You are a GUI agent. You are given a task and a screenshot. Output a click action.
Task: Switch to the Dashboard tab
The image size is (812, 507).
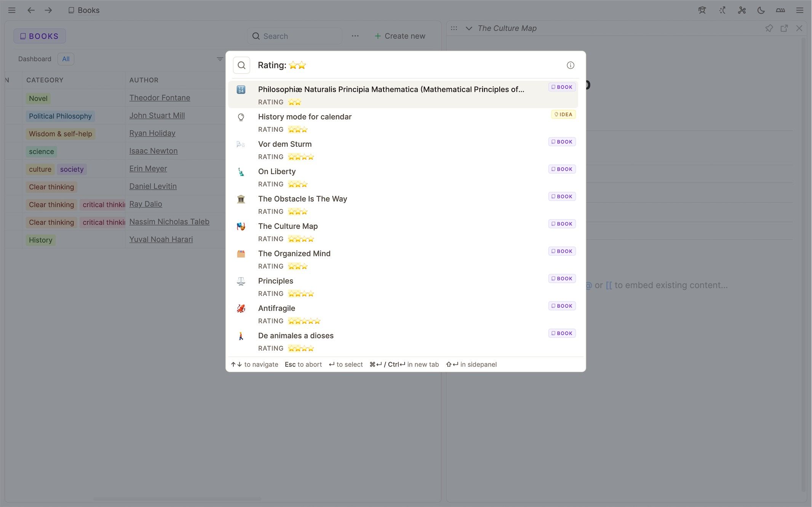click(x=35, y=59)
